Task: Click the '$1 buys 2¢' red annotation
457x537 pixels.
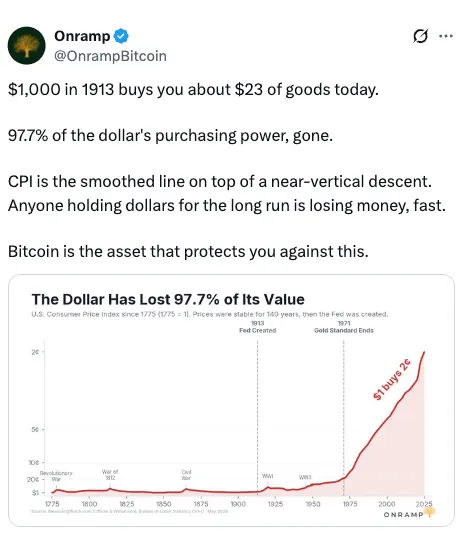Action: [x=392, y=379]
